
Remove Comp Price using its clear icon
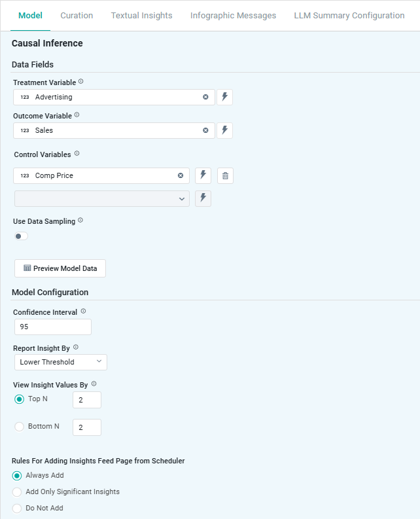point(181,175)
